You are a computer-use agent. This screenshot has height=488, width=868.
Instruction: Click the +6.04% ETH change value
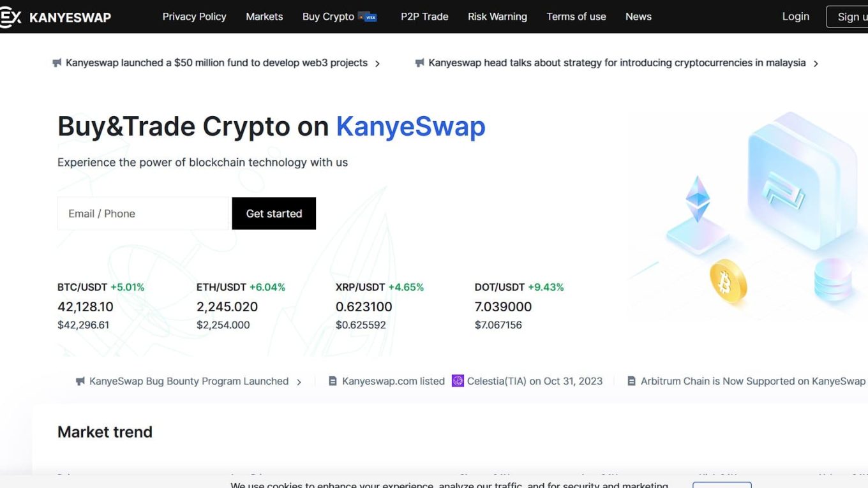[267, 287]
